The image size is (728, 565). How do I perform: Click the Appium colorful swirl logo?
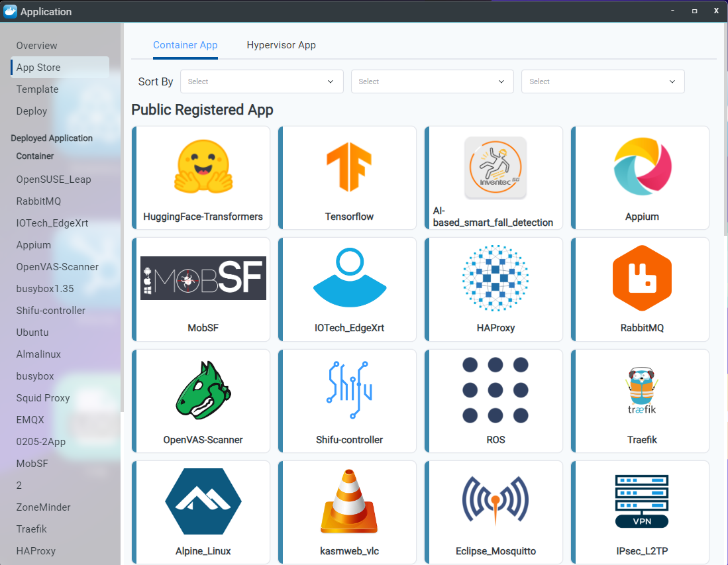tap(642, 166)
